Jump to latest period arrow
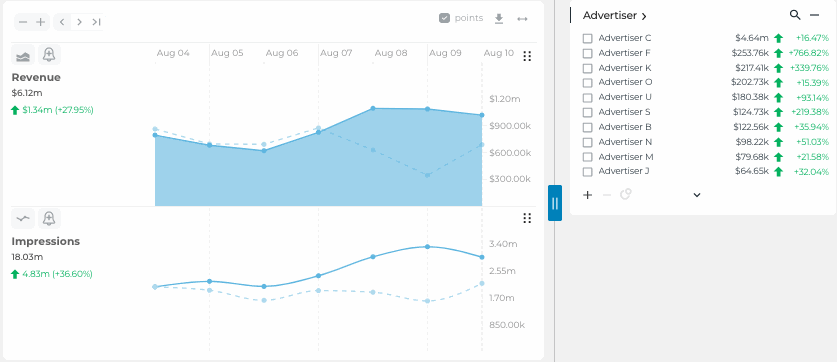Viewport: 837px width, 362px height. click(96, 22)
